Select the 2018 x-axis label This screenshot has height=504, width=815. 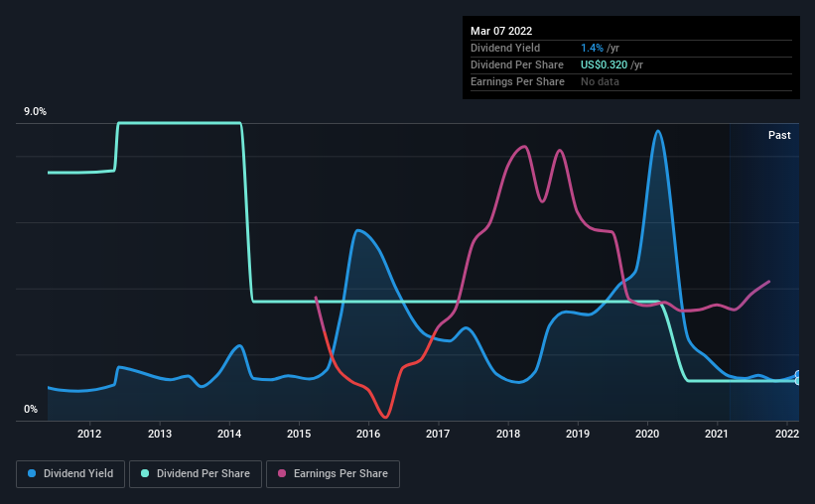(508, 434)
